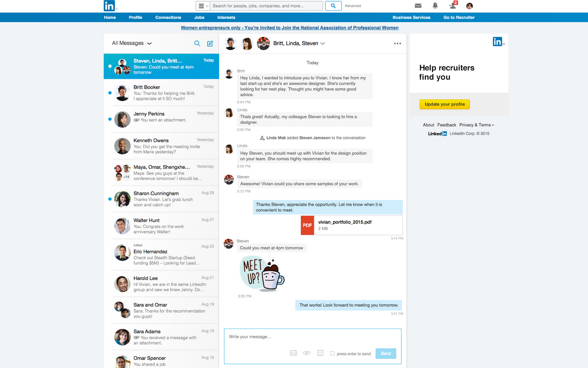This screenshot has height=368, width=588.
Task: Click Kenneth Owens profile photo
Action: pos(122,146)
